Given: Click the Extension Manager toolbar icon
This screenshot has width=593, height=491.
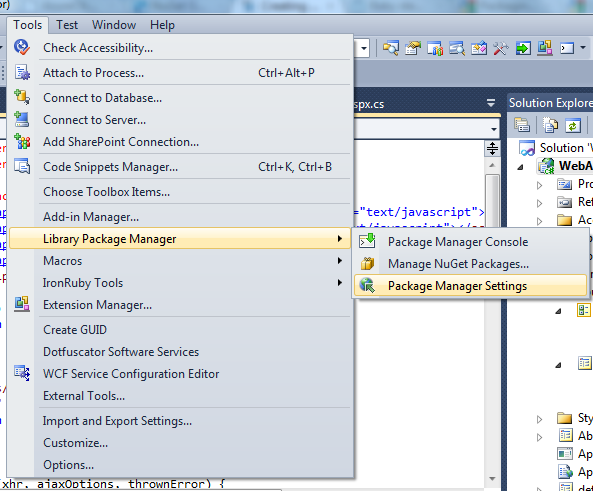Looking at the screenshot, I should click(545, 48).
